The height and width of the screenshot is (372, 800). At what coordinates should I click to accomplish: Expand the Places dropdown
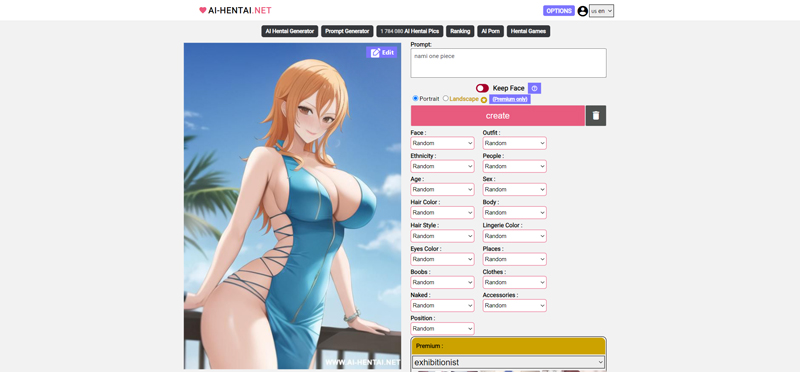coord(514,259)
